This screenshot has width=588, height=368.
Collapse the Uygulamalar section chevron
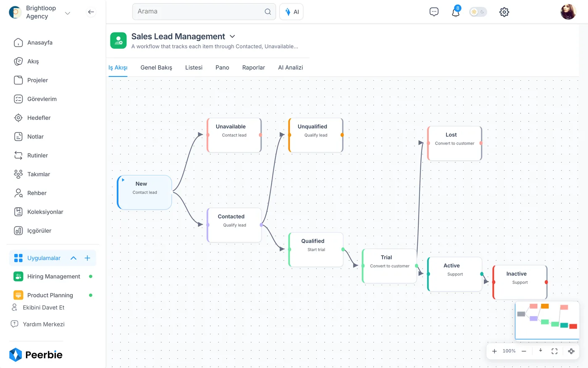coord(73,258)
